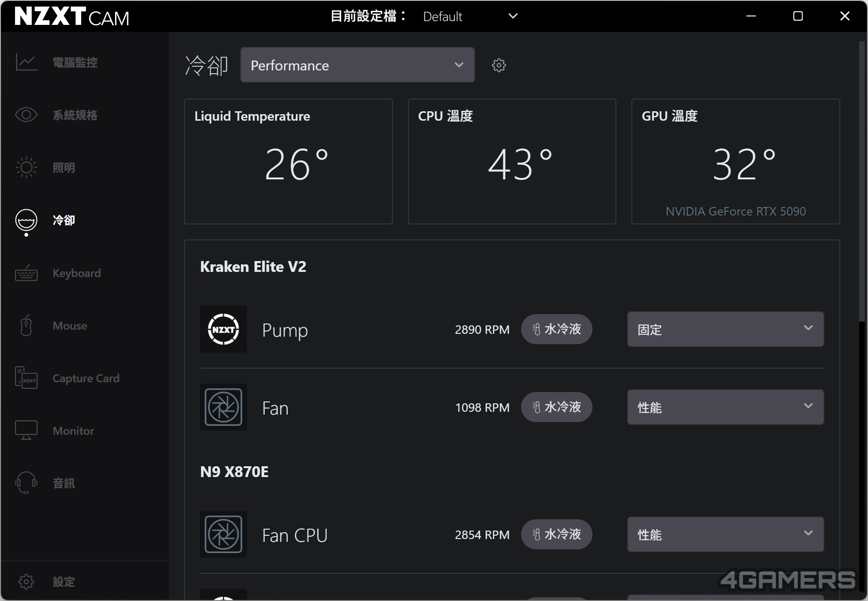868x601 pixels.
Task: Click the 冷卻 page title
Action: (x=207, y=65)
